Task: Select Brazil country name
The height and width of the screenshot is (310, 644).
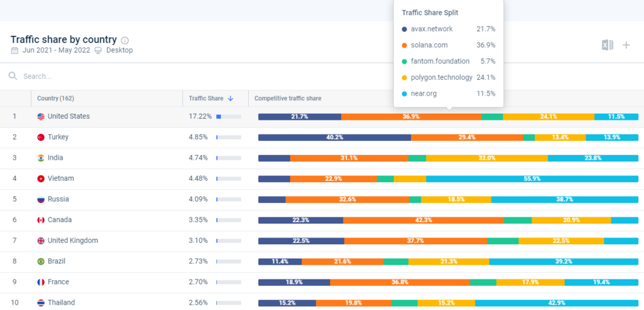Action: coord(57,261)
